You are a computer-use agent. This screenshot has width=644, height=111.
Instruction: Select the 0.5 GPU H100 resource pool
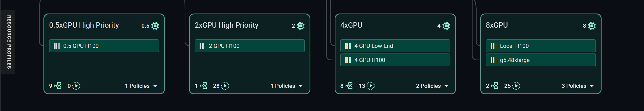tap(104, 46)
